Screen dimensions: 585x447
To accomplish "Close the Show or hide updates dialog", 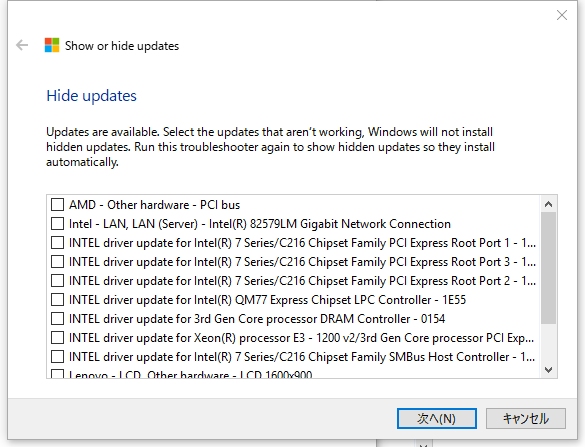I will click(x=561, y=15).
